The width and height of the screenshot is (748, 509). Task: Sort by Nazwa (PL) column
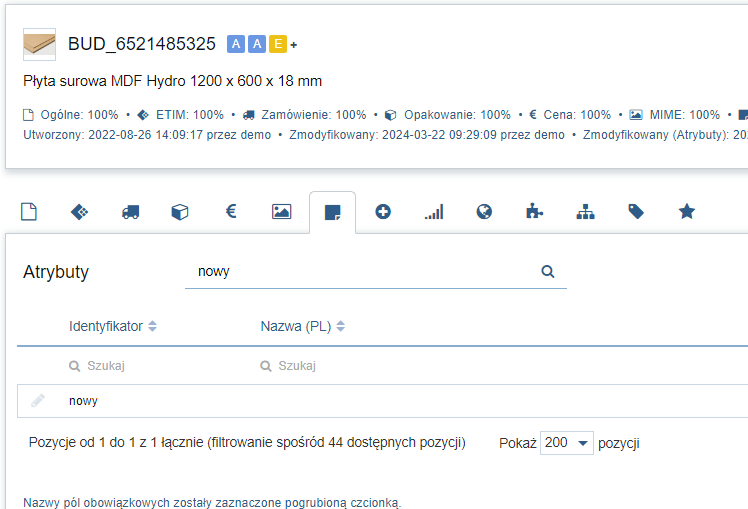click(341, 326)
